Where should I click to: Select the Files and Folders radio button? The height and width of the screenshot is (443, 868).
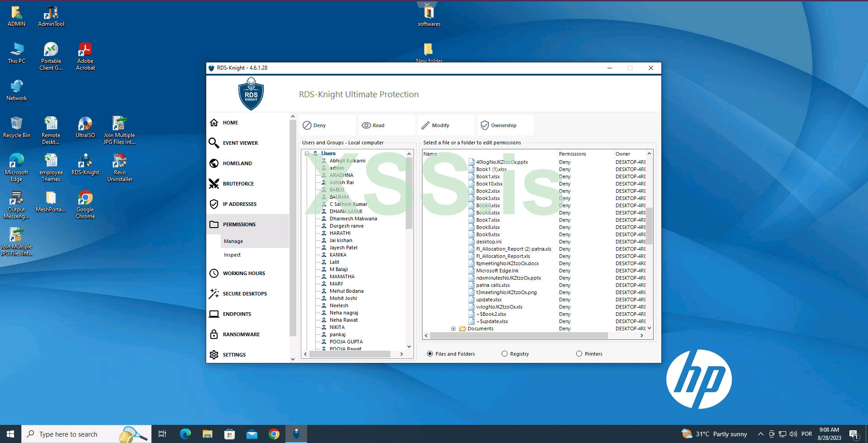(x=430, y=353)
